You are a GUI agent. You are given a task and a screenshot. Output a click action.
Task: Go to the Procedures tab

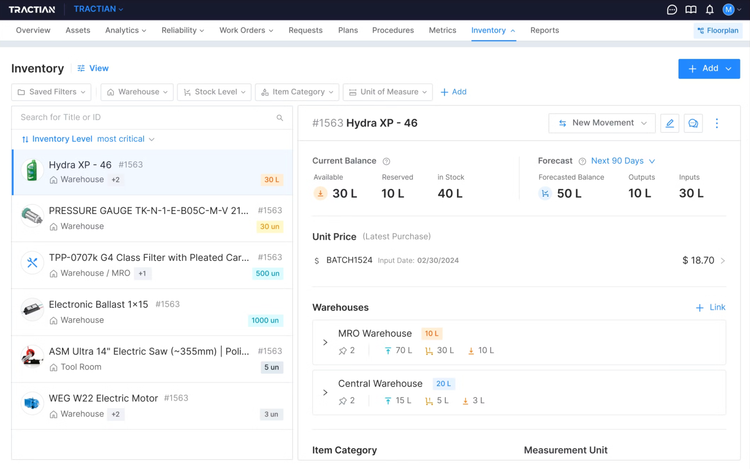393,30
